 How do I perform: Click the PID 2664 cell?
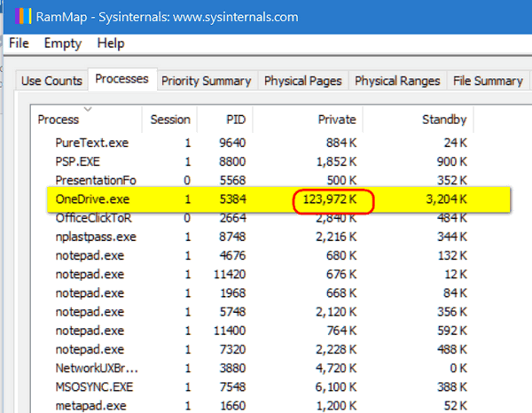[x=232, y=219]
